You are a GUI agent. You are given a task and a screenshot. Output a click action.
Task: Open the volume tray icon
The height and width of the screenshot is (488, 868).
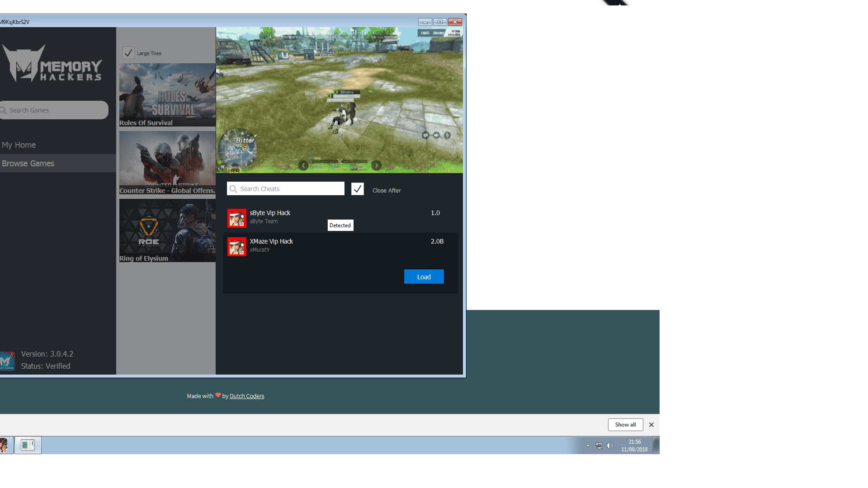610,446
